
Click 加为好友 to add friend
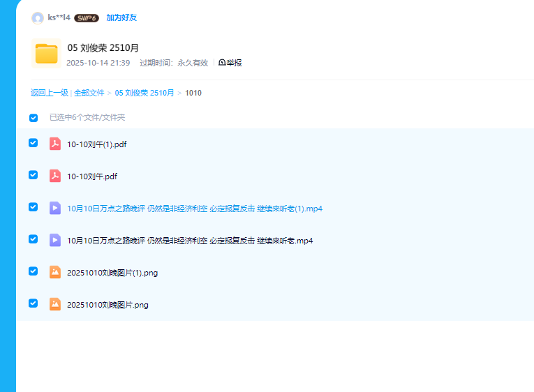121,18
